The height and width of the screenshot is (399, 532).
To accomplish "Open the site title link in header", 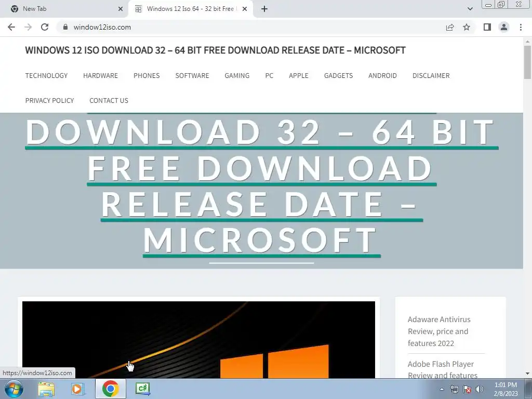I will click(216, 50).
